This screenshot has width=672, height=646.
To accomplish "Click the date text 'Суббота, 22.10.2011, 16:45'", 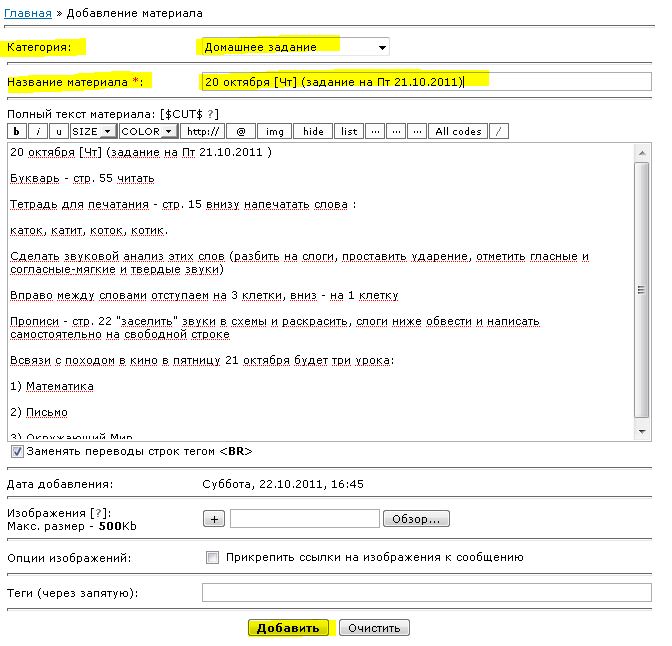I will 283,484.
